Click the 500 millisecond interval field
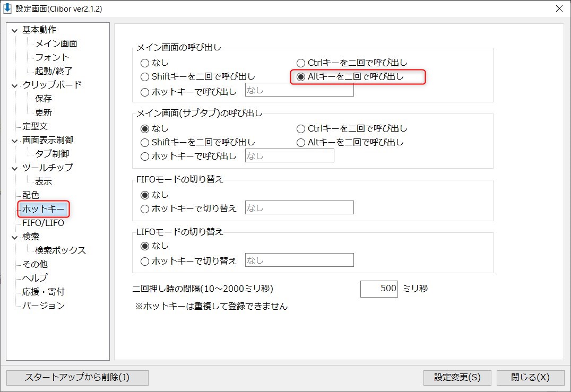This screenshot has height=392, width=571. click(379, 289)
